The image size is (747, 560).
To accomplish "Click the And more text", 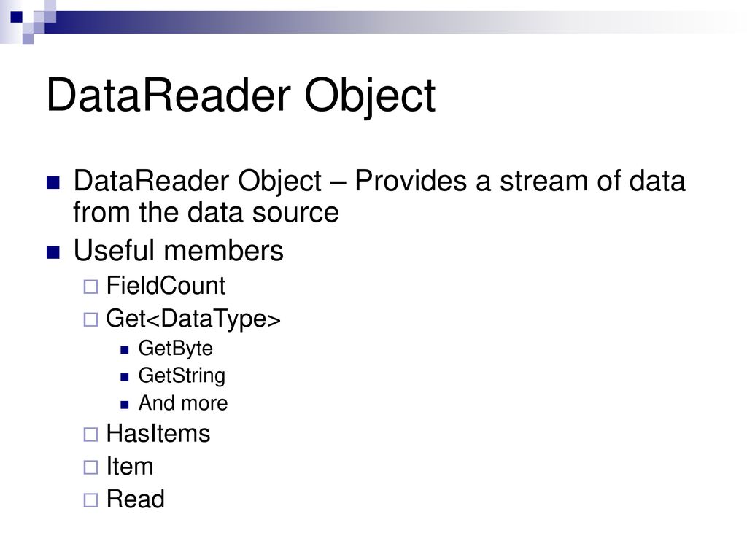I will click(183, 402).
